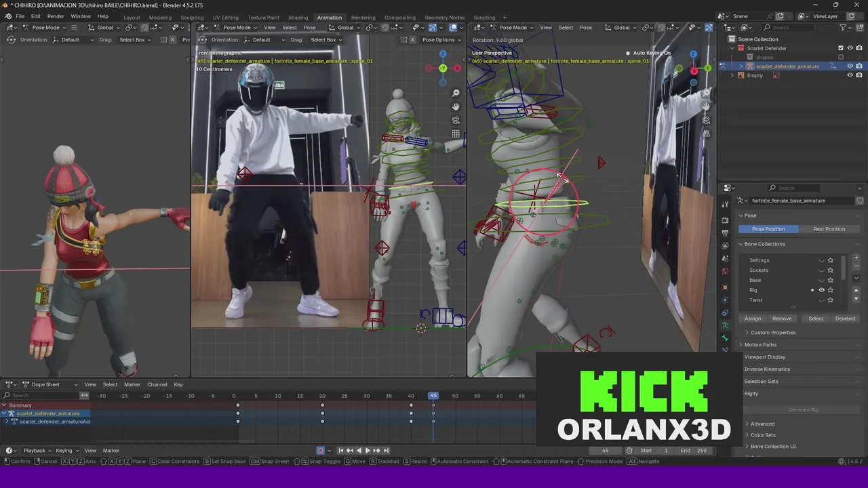Toggle exclude checkbox for shapes collection
Screen dimensions: 868x488
coord(841,57)
